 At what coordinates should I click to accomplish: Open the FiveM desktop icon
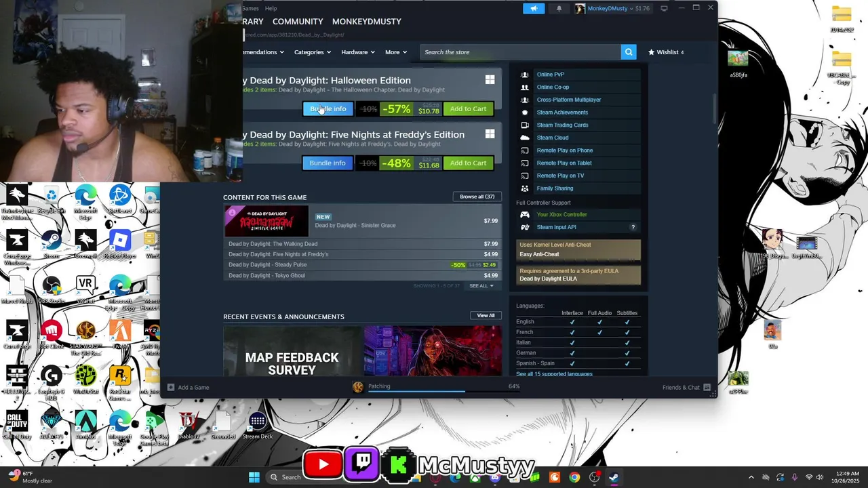[x=119, y=335]
